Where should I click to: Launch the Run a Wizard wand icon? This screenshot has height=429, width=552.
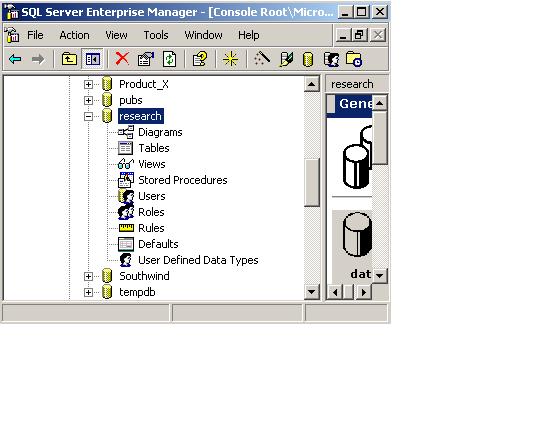262,59
